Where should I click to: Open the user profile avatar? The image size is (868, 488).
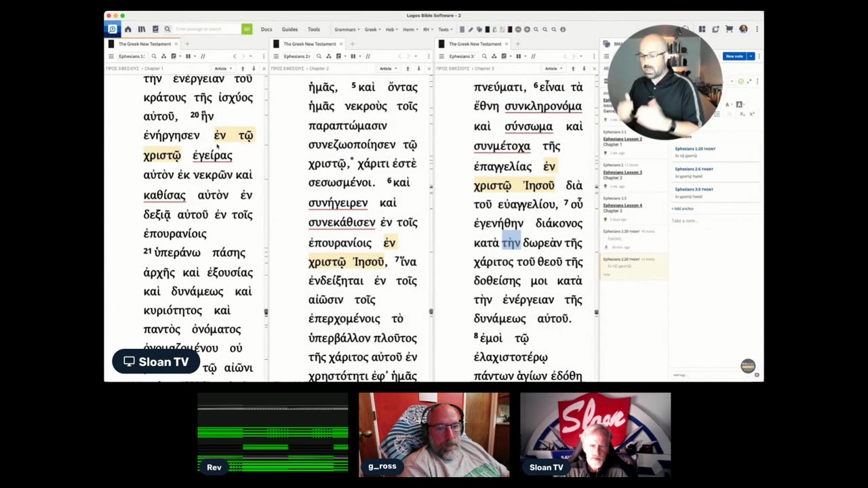coord(743,29)
